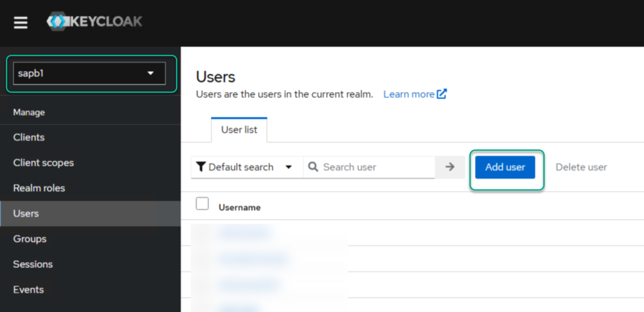Open Learn more via the external link icon

(442, 94)
